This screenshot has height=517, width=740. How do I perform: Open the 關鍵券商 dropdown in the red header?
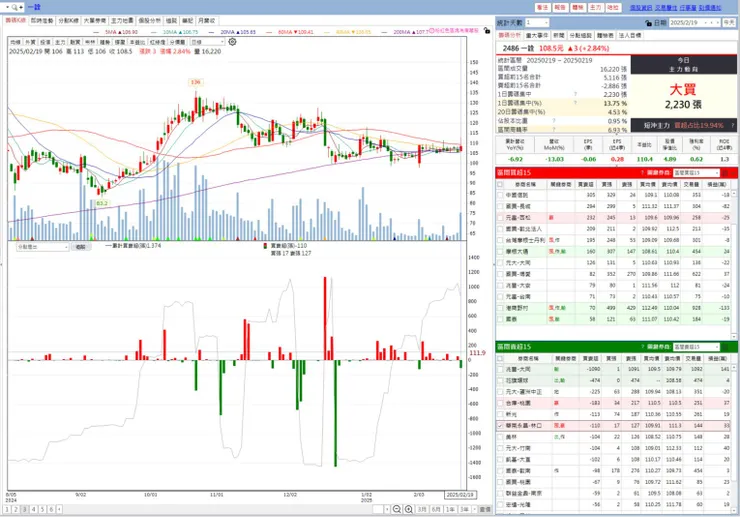point(697,173)
